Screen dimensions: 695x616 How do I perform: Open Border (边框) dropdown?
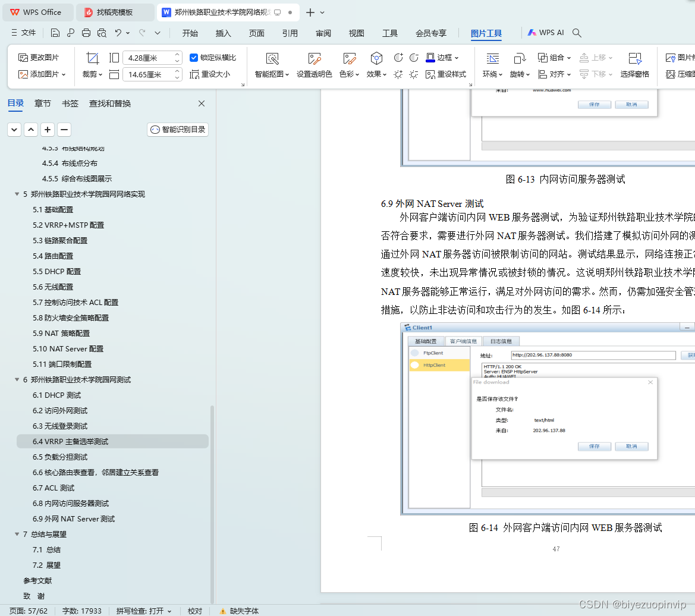coord(442,58)
